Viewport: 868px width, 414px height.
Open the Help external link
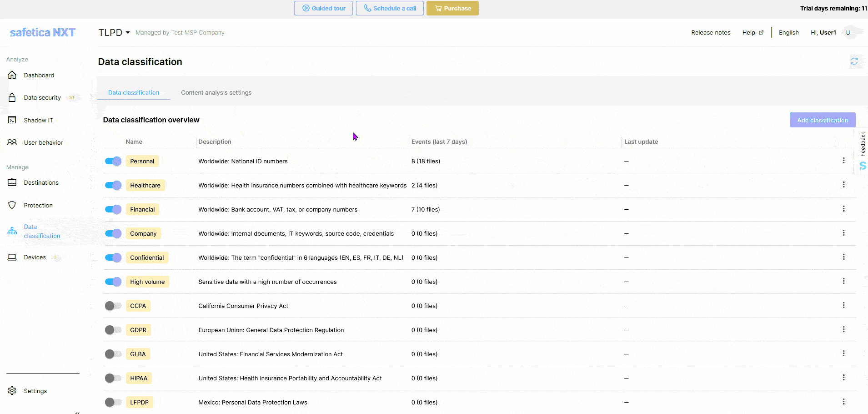(x=753, y=32)
